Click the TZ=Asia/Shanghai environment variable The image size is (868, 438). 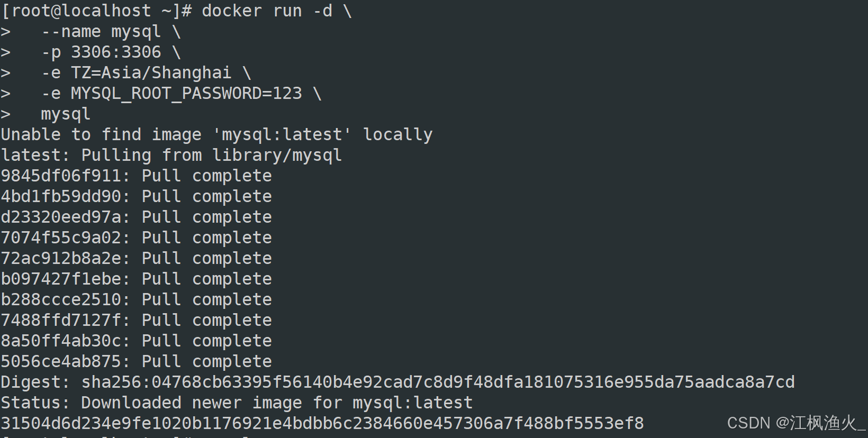151,72
